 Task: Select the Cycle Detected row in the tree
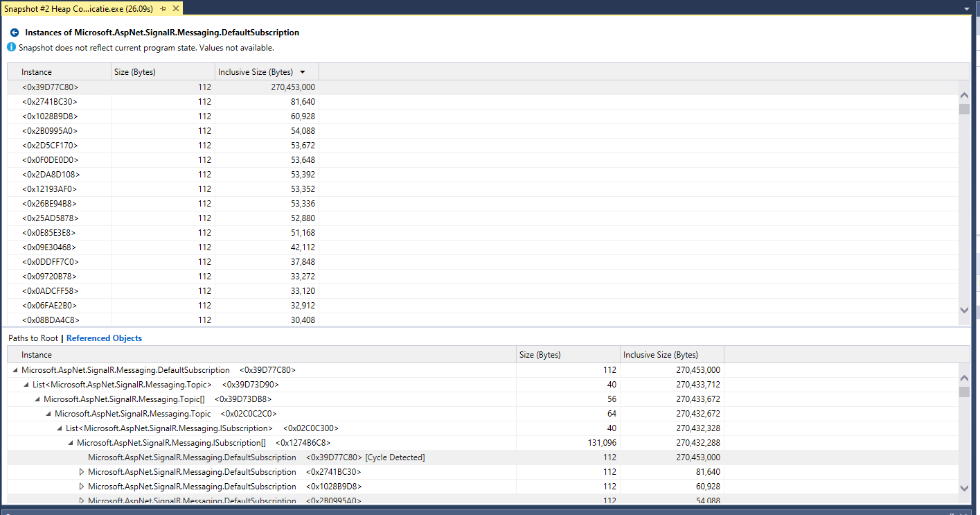pos(256,457)
